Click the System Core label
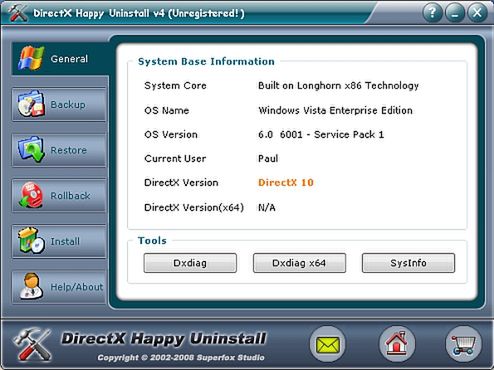Image resolution: width=494 pixels, height=370 pixels. pos(175,86)
